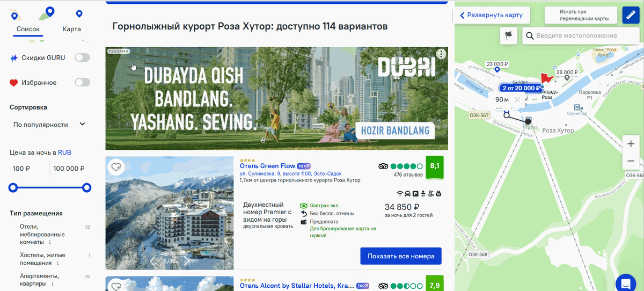Add Отель Green Flow to favorites via heart
Screen dimensions: 644x291
116,167
